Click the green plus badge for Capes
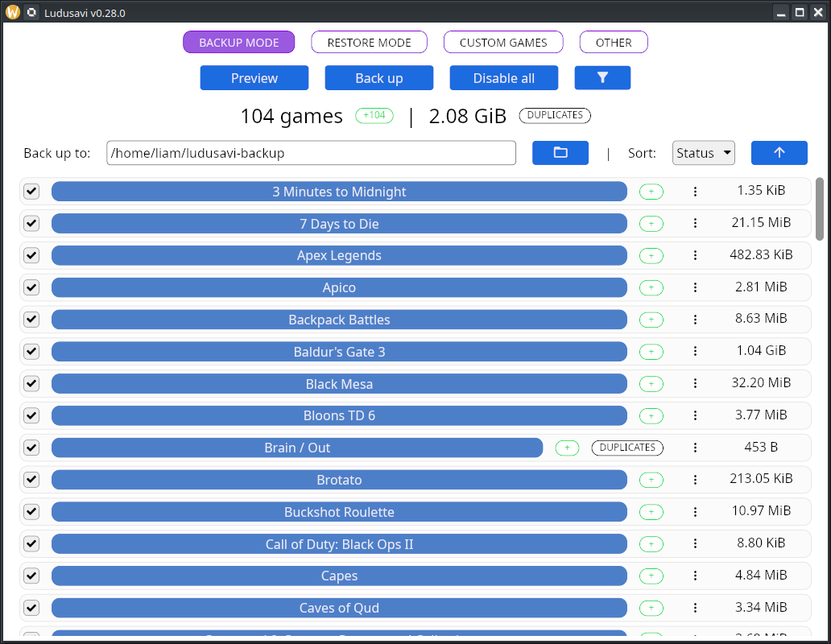The height and width of the screenshot is (644, 831). [x=651, y=576]
